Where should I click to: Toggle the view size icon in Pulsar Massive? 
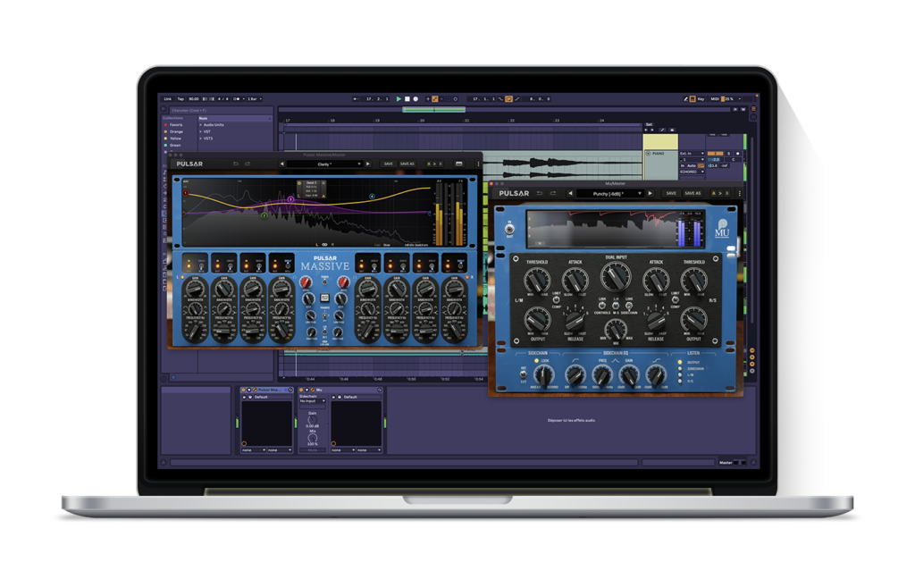(458, 164)
